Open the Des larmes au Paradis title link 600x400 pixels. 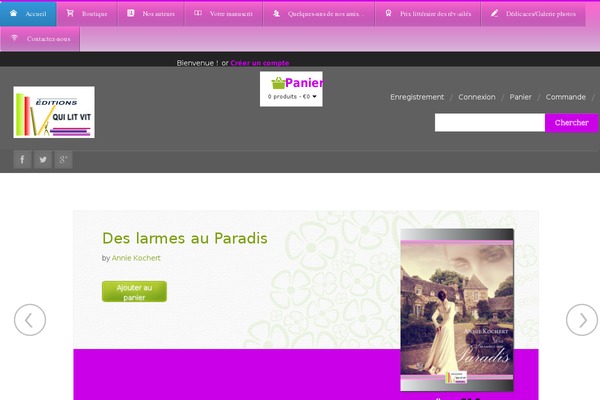(x=185, y=238)
